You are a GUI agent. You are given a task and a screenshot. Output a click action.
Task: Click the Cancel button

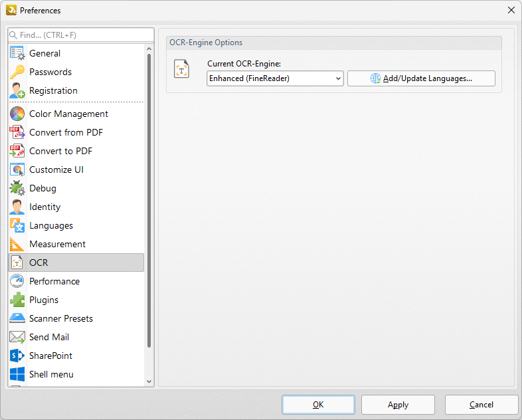[x=481, y=405]
